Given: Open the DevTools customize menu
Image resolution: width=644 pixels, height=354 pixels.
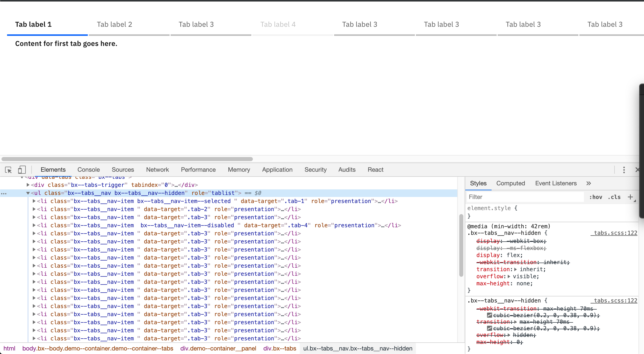Looking at the screenshot, I should (624, 170).
